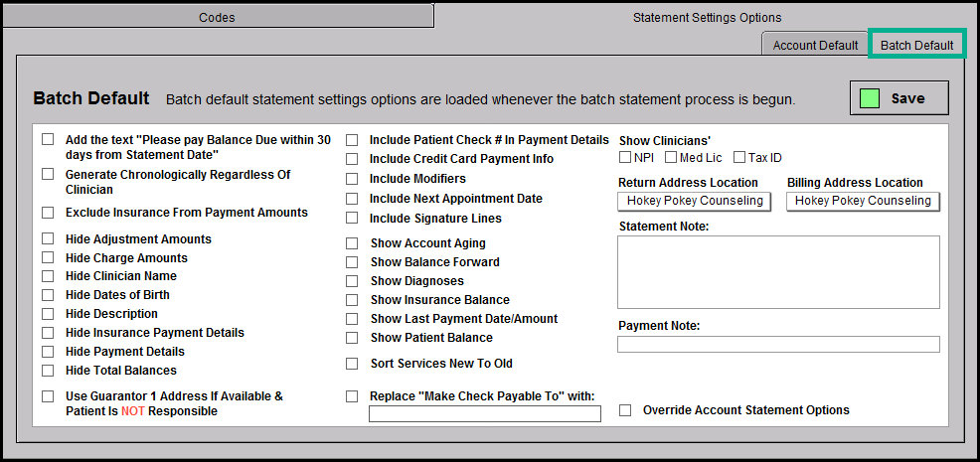Check Show Diagnoses checkbox
The height and width of the screenshot is (462, 980).
coord(352,281)
